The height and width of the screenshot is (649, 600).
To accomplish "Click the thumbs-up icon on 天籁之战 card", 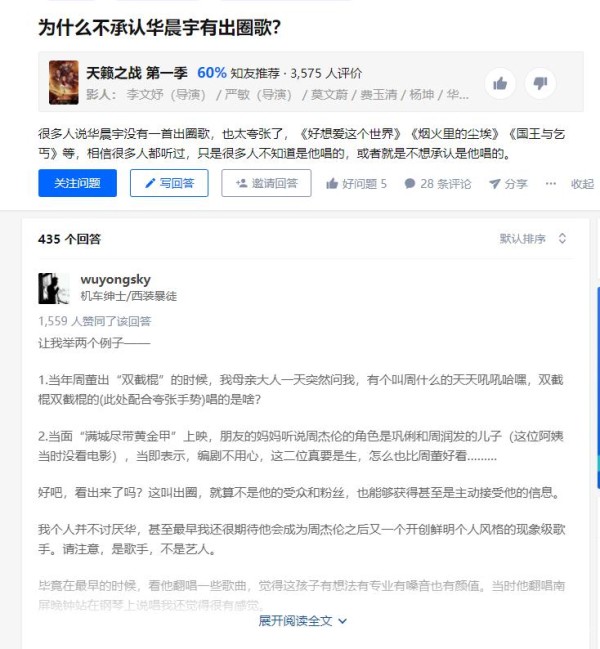I will coord(500,84).
